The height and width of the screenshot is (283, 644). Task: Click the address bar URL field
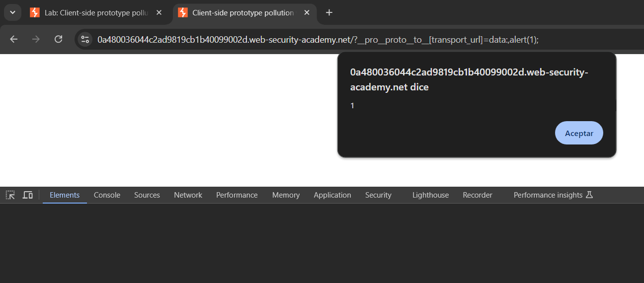coord(318,39)
